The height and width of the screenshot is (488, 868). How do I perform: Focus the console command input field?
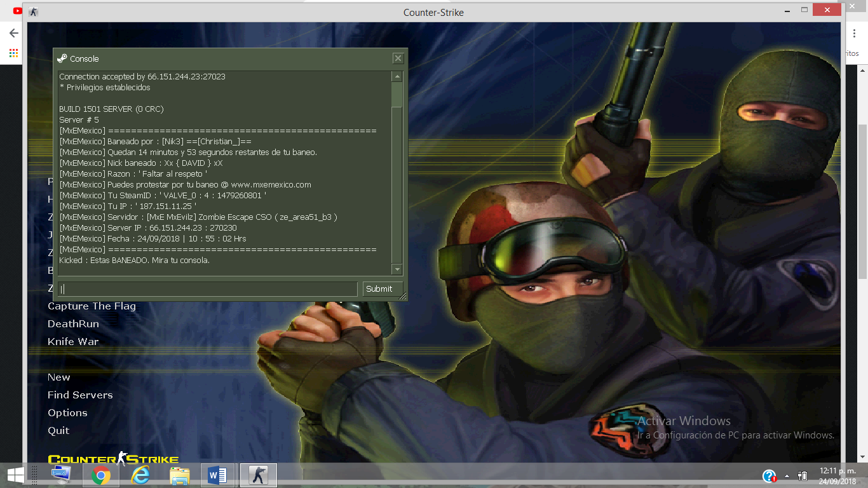click(208, 288)
